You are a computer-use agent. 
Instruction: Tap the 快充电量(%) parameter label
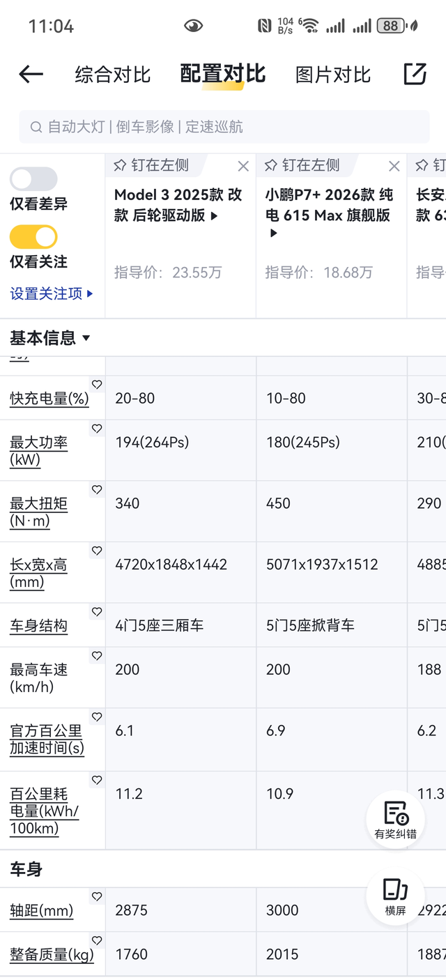coord(49,399)
